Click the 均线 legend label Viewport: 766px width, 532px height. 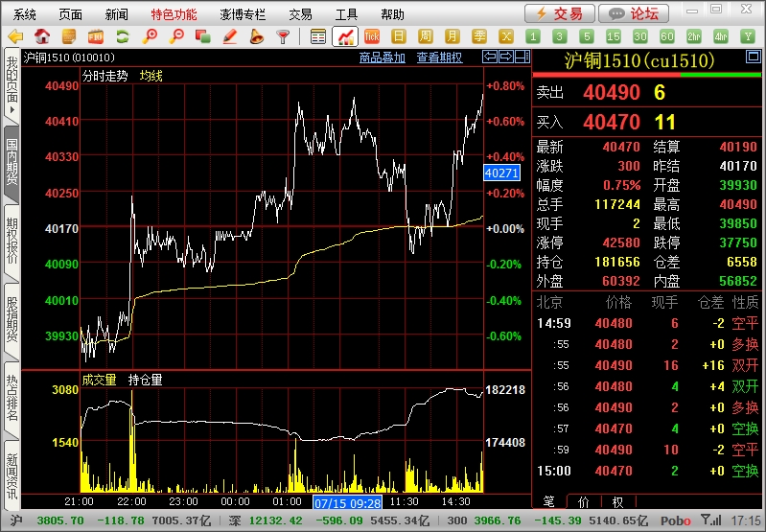(x=151, y=77)
